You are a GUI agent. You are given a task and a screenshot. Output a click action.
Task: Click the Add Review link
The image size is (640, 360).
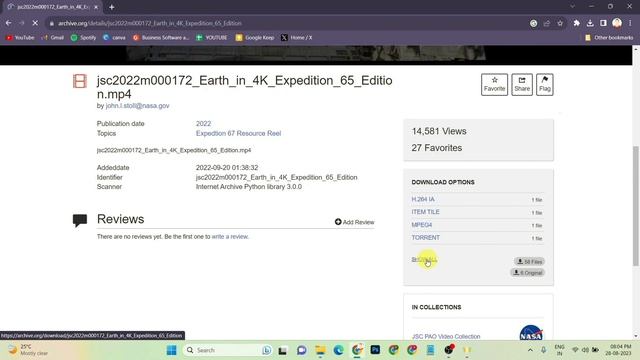355,222
